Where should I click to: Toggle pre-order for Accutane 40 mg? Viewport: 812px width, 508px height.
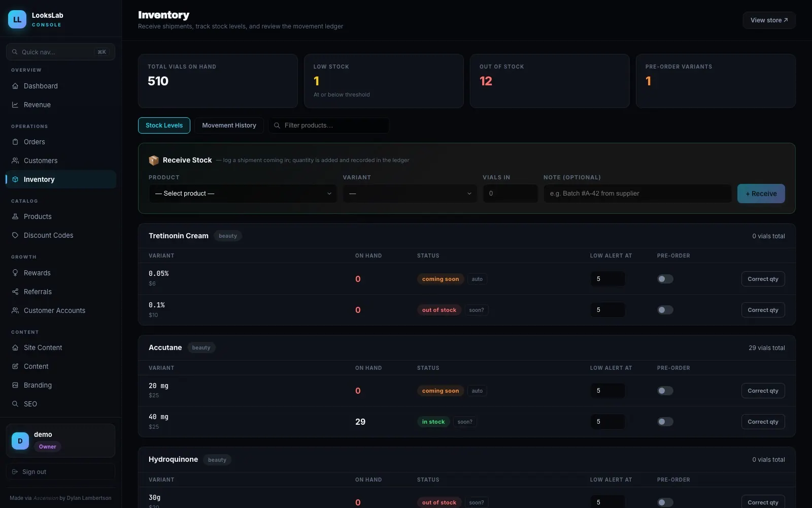point(665,422)
